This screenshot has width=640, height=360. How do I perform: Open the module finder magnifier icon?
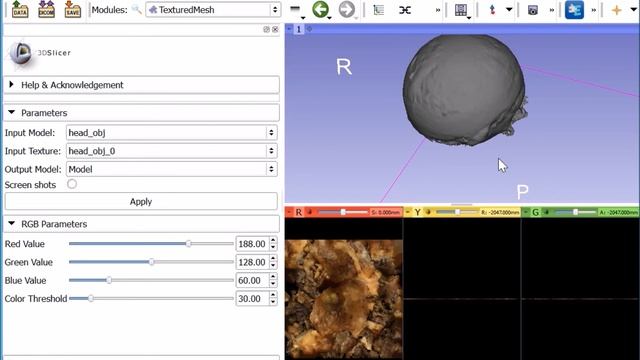[137, 10]
